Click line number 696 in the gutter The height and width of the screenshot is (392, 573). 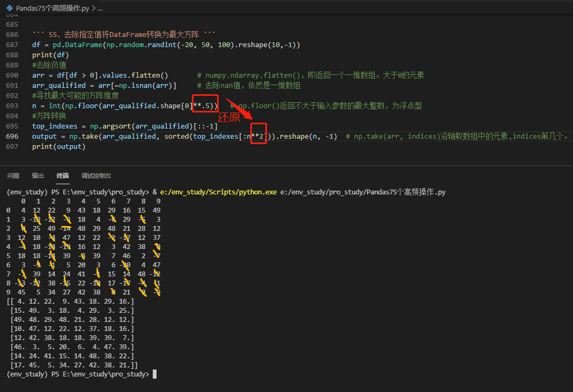[12, 136]
